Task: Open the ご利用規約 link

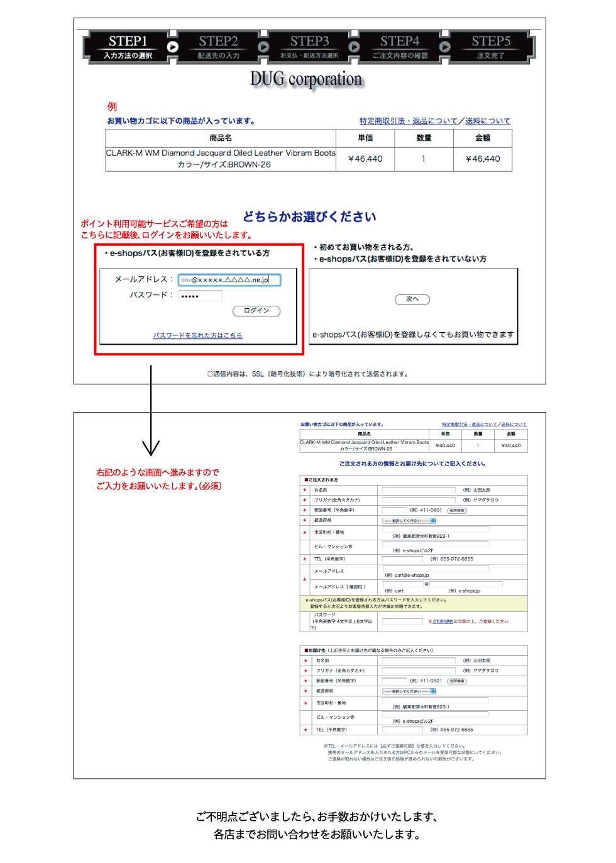Action: (x=443, y=621)
